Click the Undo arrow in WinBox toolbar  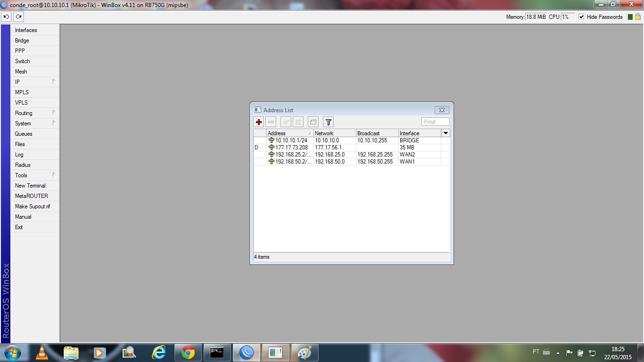coord(6,16)
